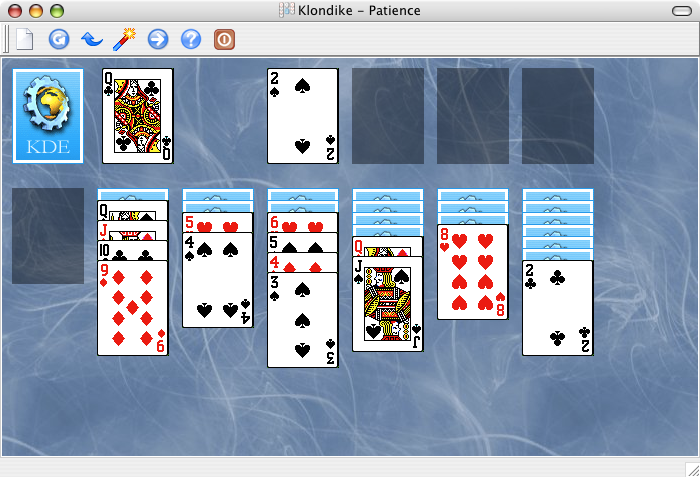The height and width of the screenshot is (477, 700).
Task: Click the third empty foundation slot
Action: (x=473, y=116)
